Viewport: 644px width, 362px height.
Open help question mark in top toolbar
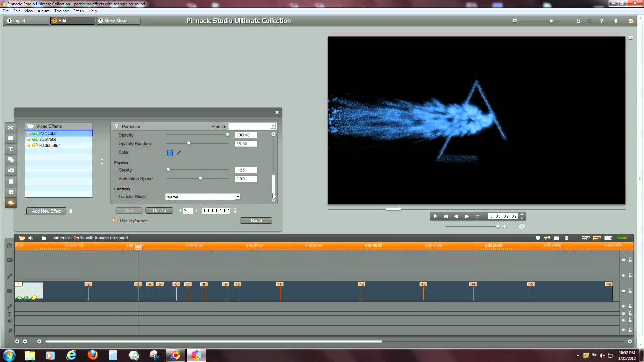click(601, 21)
